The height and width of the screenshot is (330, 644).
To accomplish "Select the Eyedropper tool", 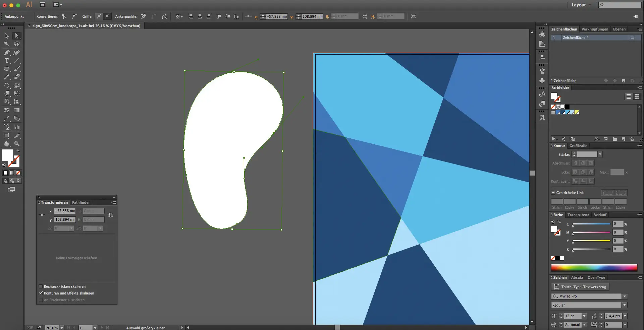I will (7, 119).
